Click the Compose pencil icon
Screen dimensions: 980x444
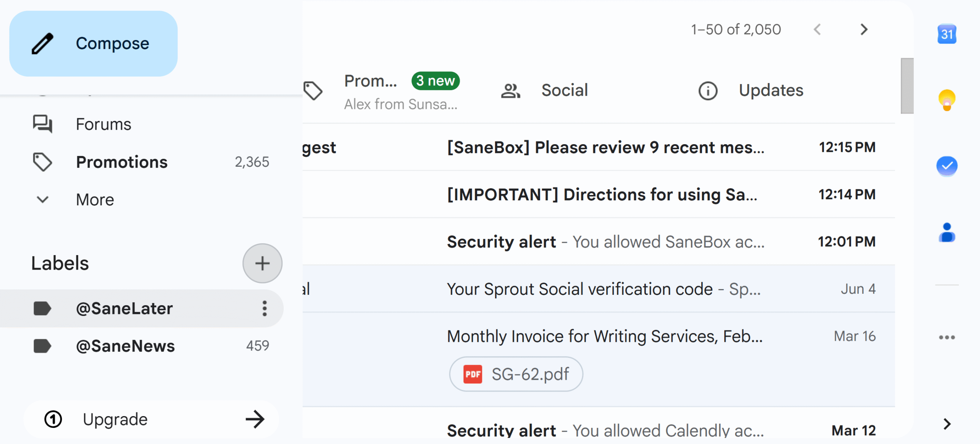point(42,44)
